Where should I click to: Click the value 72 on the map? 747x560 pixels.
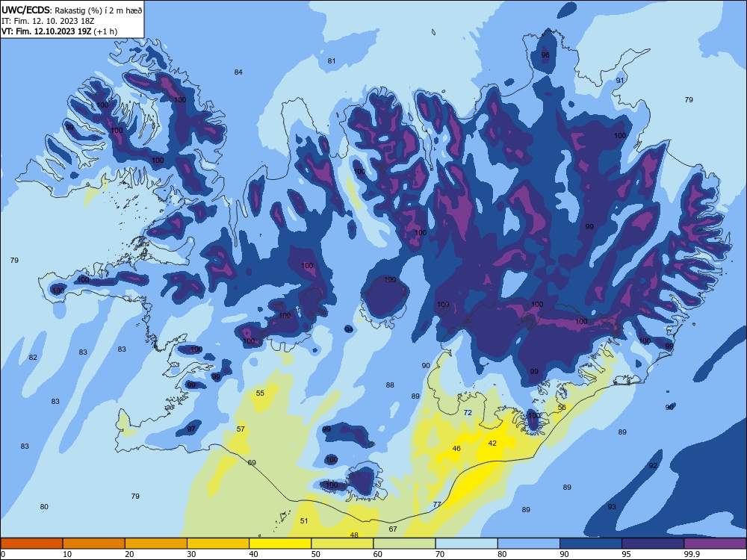click(x=468, y=412)
